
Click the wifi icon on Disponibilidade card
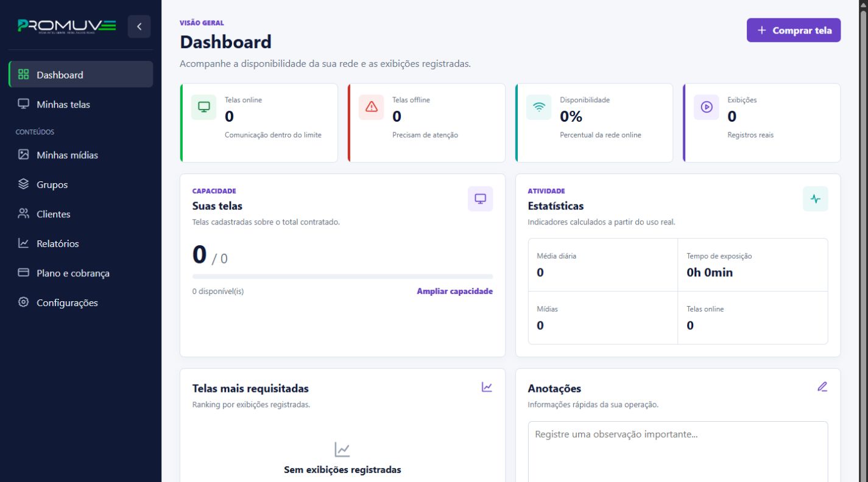point(539,107)
